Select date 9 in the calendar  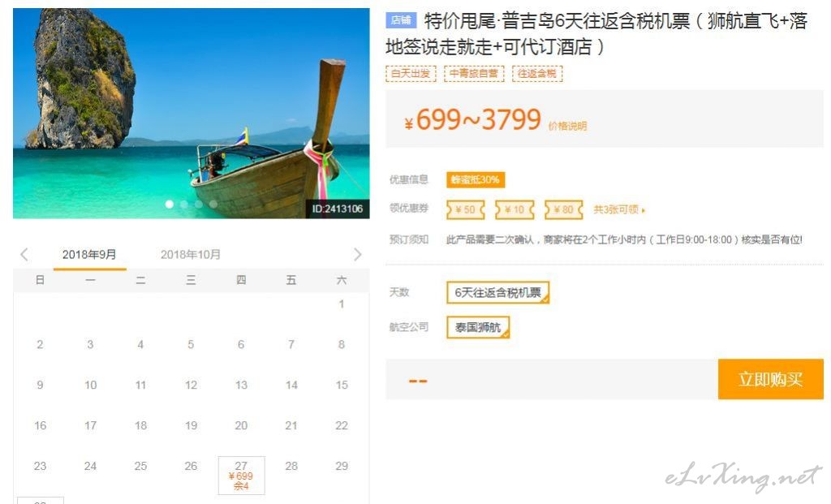(x=40, y=385)
